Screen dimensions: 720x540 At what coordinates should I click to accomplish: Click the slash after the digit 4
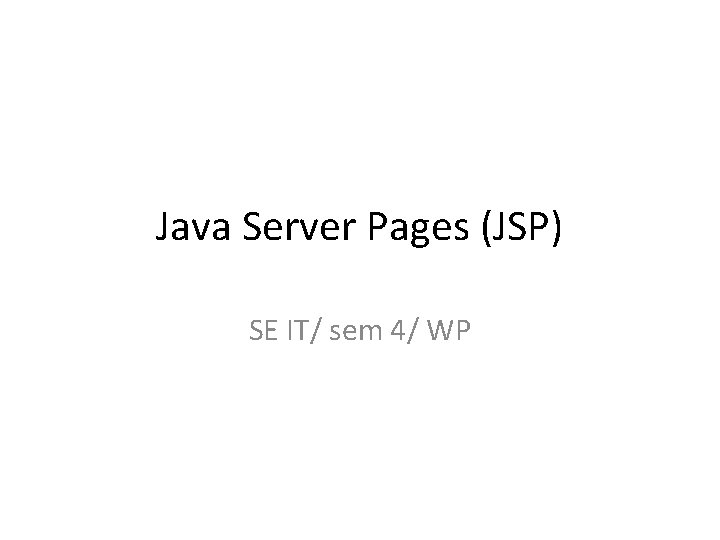click(x=412, y=331)
